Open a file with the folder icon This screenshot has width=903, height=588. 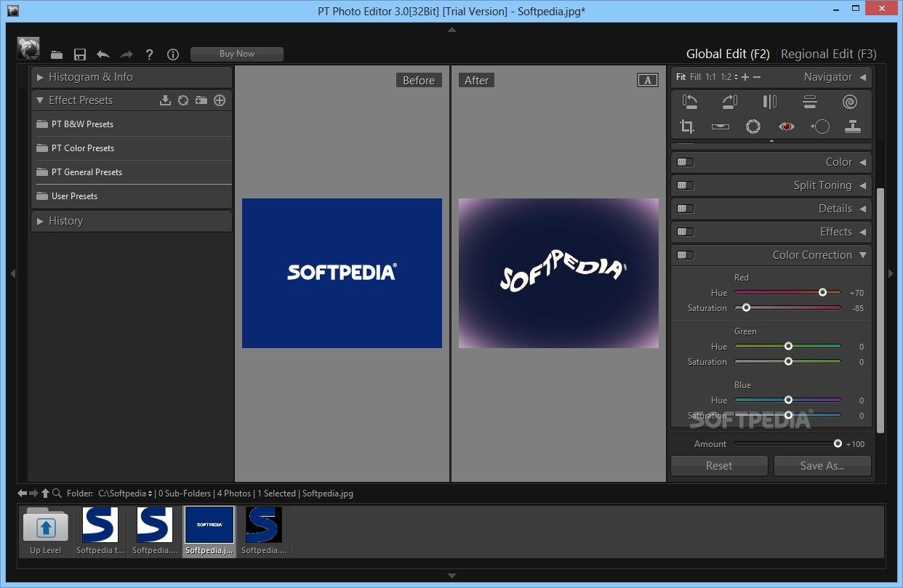pos(57,55)
